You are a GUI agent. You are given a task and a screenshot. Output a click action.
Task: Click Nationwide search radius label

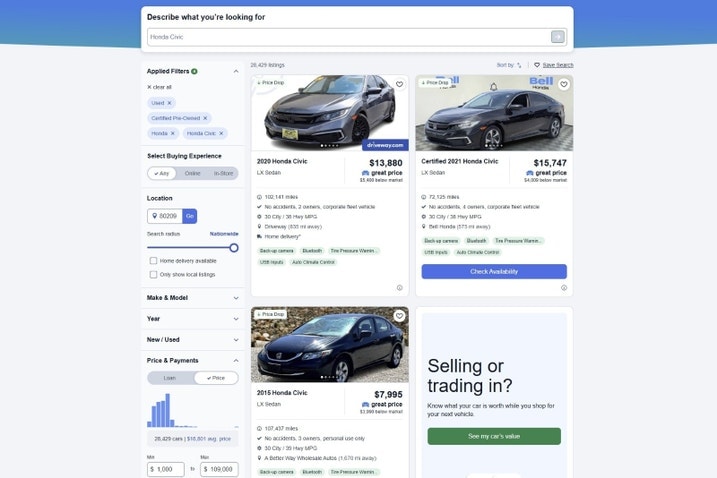pyautogui.click(x=224, y=234)
